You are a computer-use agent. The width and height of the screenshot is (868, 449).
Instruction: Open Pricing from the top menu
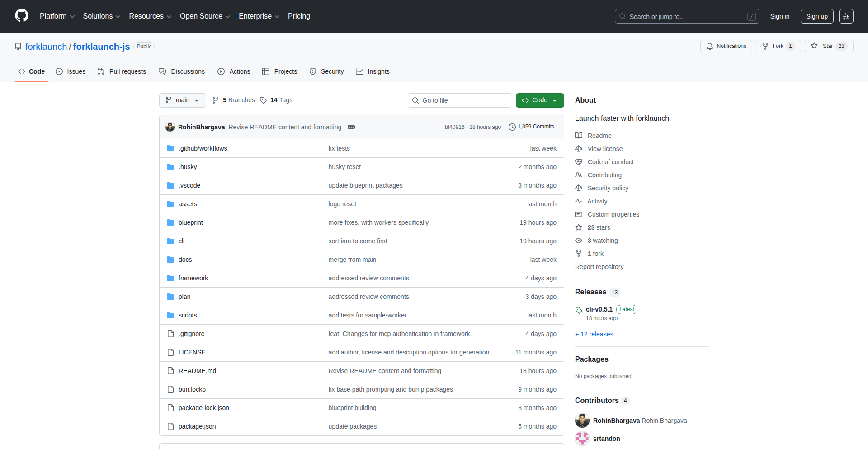coord(299,16)
